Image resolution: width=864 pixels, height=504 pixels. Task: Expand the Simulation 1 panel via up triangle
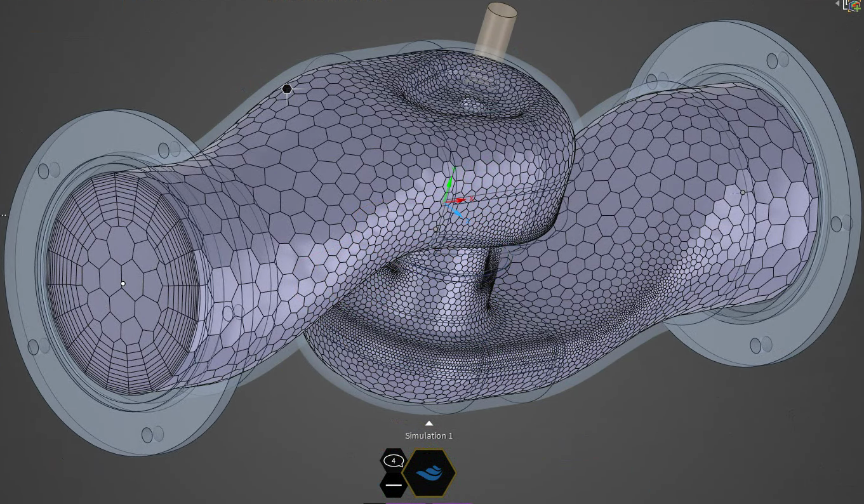pyautogui.click(x=429, y=422)
